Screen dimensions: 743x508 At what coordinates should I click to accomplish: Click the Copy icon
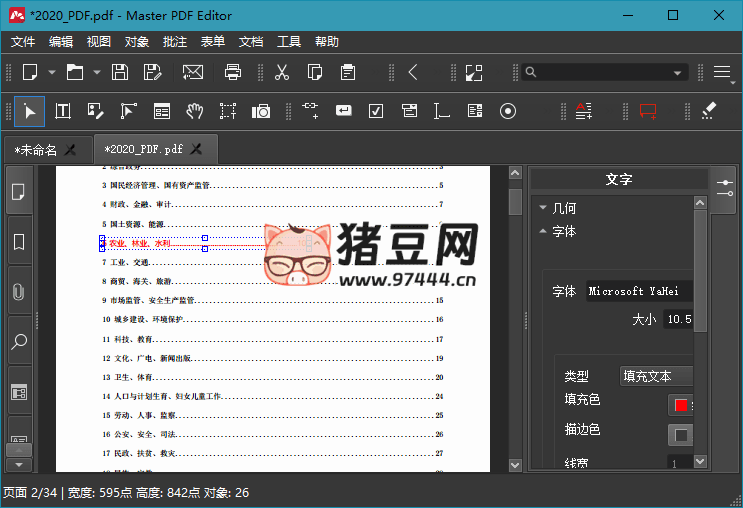click(x=315, y=73)
